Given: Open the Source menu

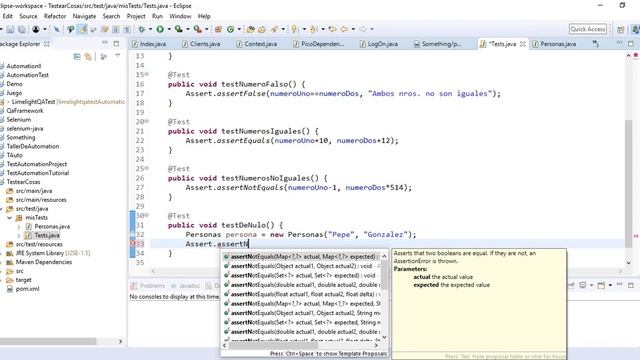Looking at the screenshot, I should pos(28,16).
